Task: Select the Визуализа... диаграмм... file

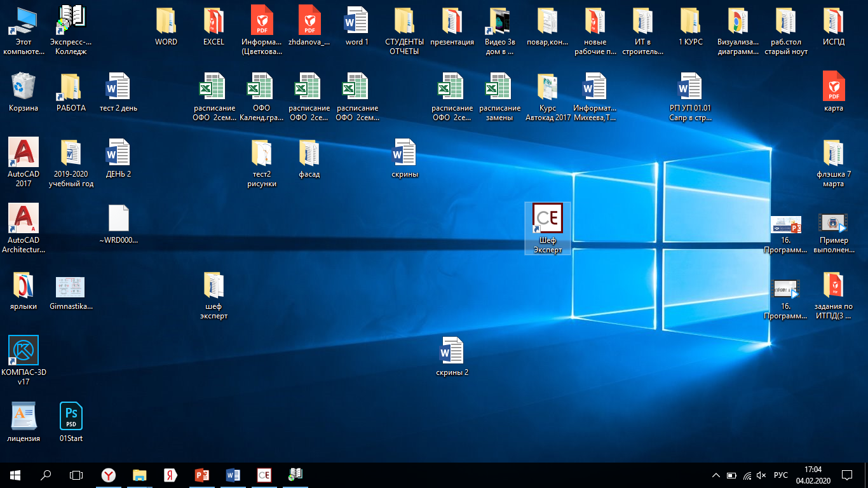Action: click(738, 30)
